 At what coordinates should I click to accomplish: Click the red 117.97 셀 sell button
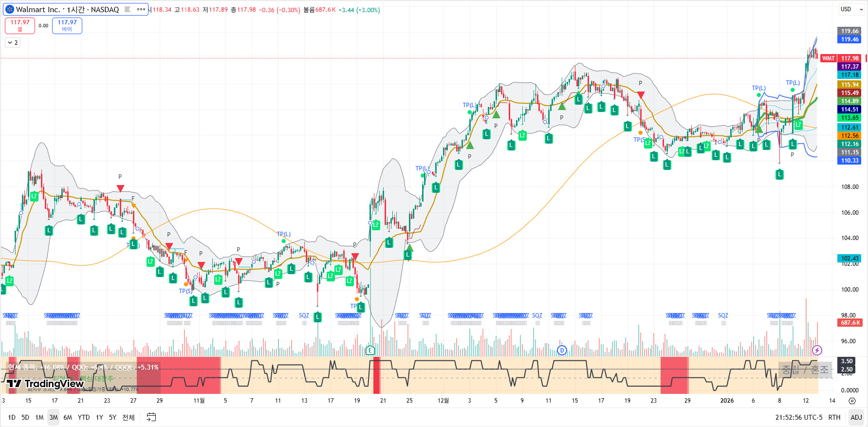[20, 26]
